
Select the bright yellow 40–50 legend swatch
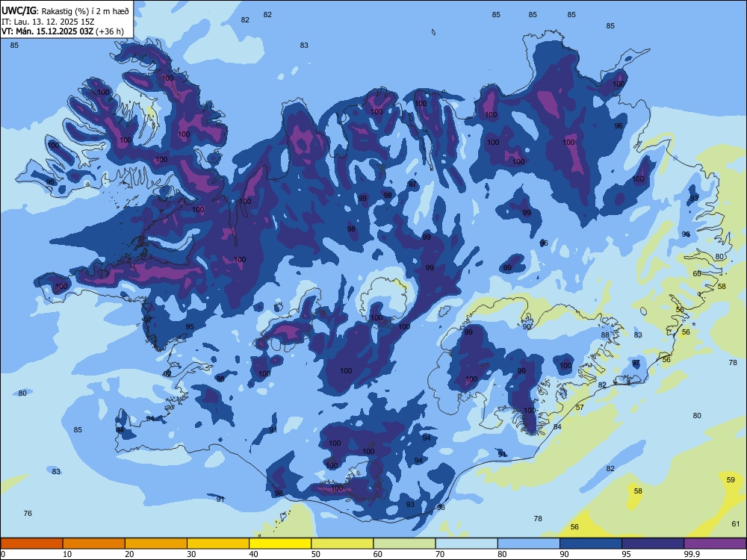280,544
